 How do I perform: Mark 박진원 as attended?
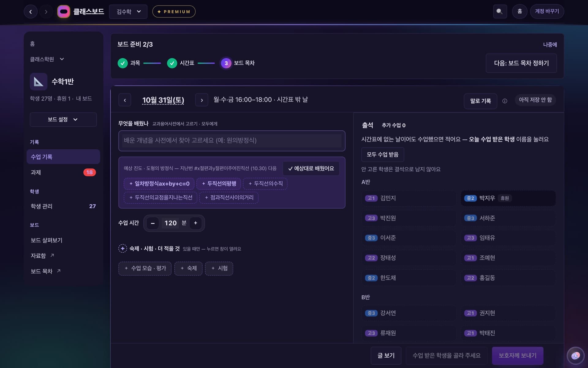[409, 218]
